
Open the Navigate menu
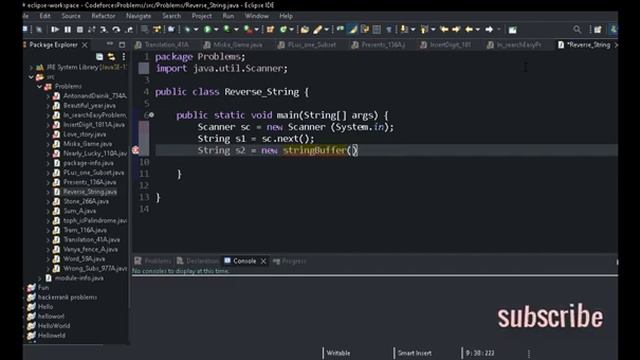click(x=138, y=16)
